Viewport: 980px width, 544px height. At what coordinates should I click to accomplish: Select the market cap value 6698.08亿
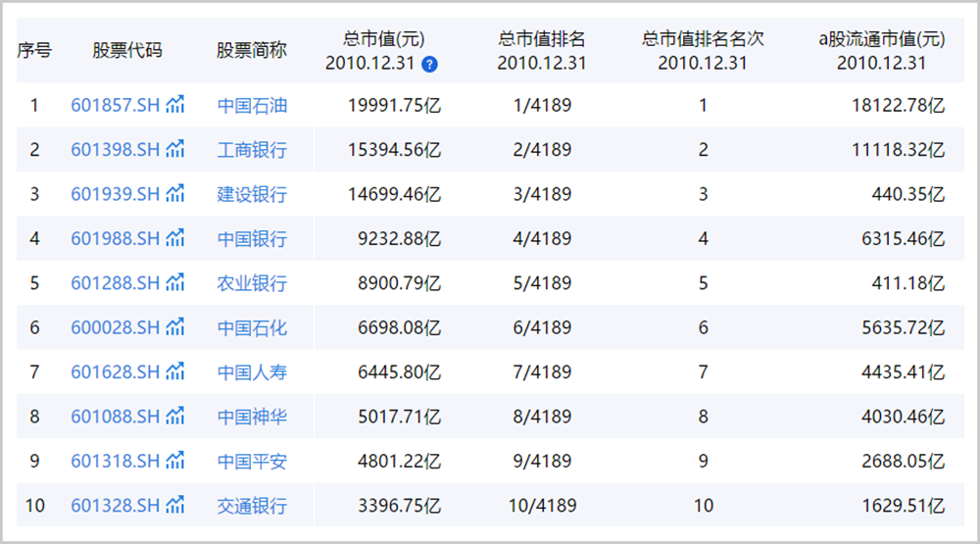[x=400, y=327]
